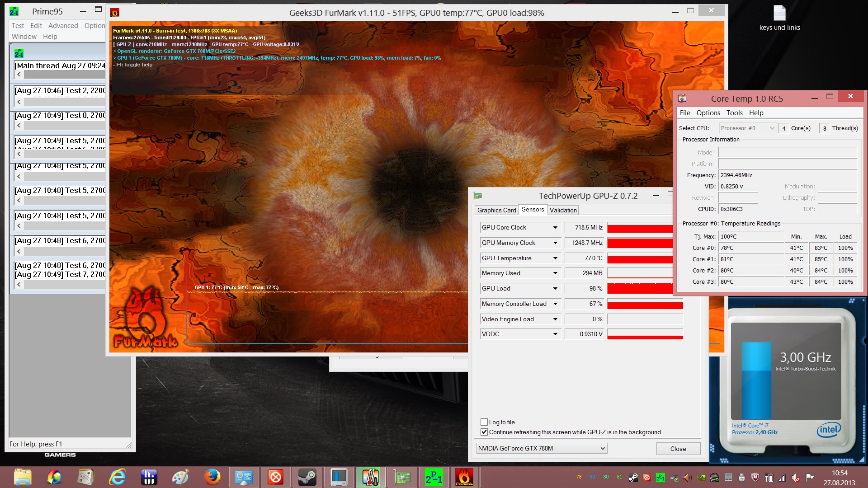868x488 pixels.
Task: Click the Steam icon in system tray
Action: point(633,478)
